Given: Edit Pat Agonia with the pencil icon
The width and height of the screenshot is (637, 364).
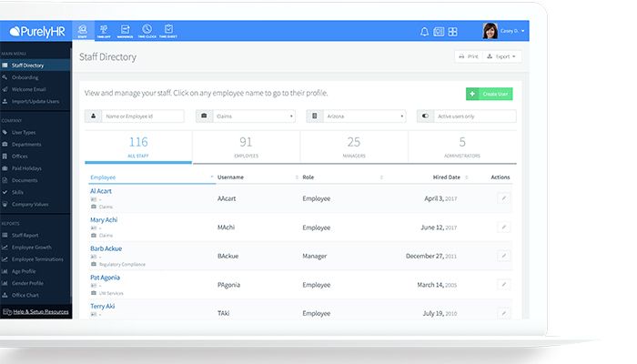Looking at the screenshot, I should click(504, 285).
